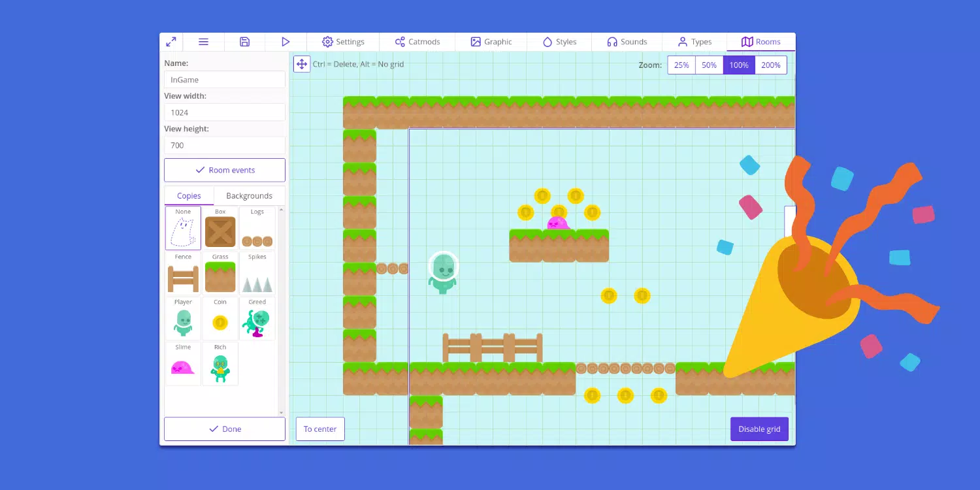This screenshot has height=490, width=980.
Task: Disable the grid in the room editor
Action: click(759, 429)
